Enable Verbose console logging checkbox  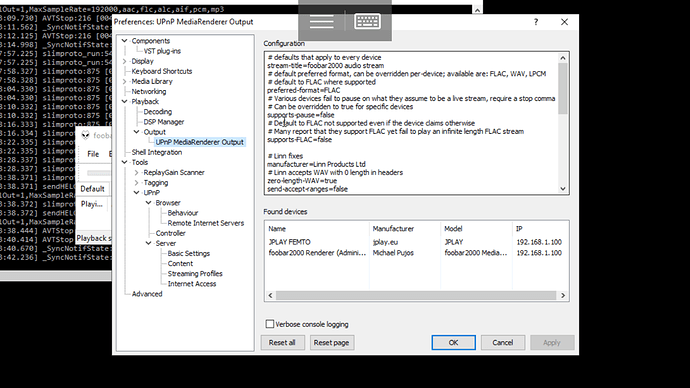pyautogui.click(x=270, y=324)
